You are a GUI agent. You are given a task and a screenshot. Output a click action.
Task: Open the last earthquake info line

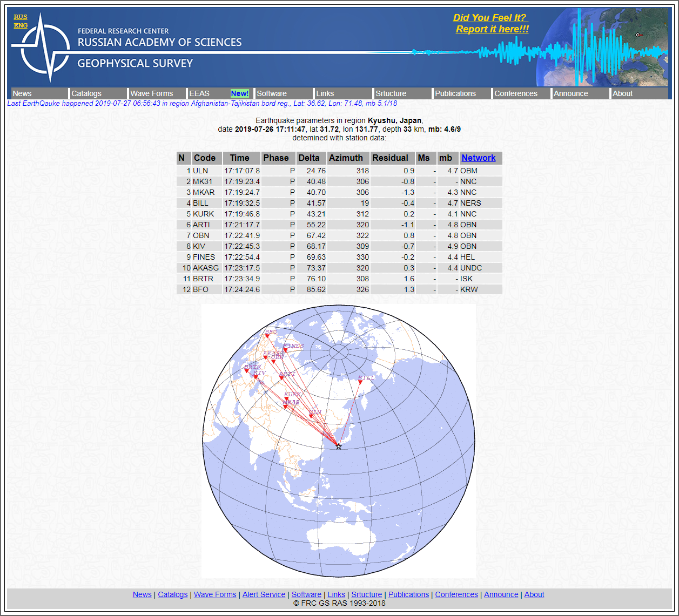coord(202,103)
